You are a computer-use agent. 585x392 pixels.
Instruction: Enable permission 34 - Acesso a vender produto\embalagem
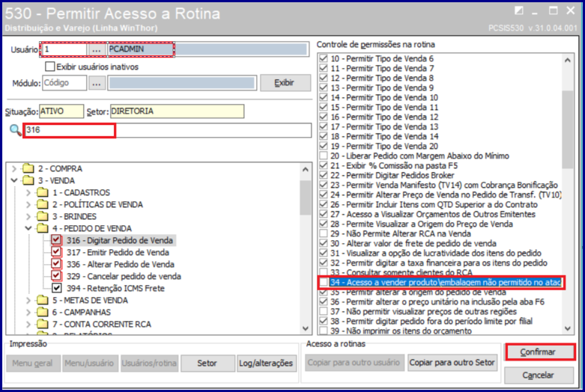[324, 283]
